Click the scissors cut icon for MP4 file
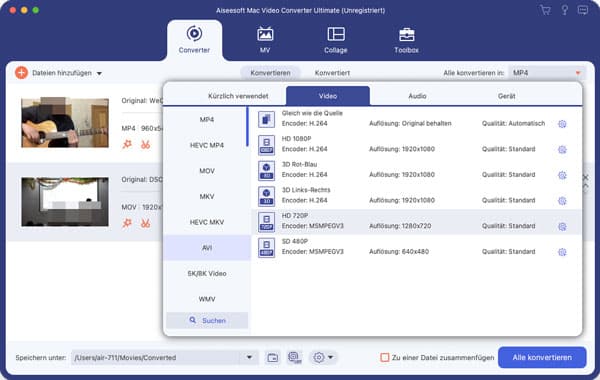The height and width of the screenshot is (380, 600). tap(145, 144)
